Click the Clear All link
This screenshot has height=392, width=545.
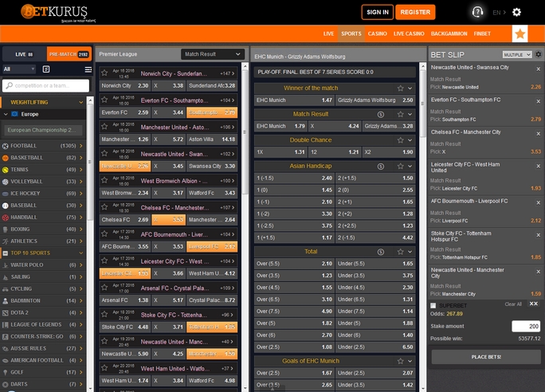513,304
